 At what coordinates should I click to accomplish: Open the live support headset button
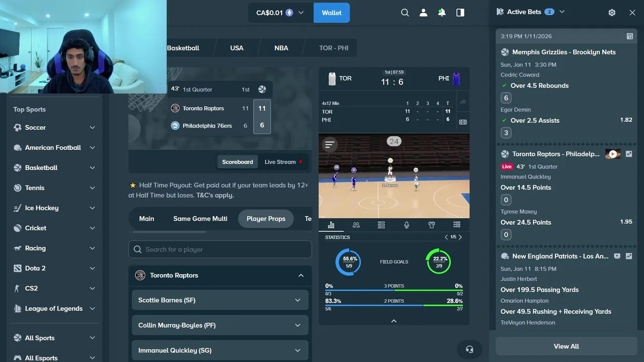[469, 349]
